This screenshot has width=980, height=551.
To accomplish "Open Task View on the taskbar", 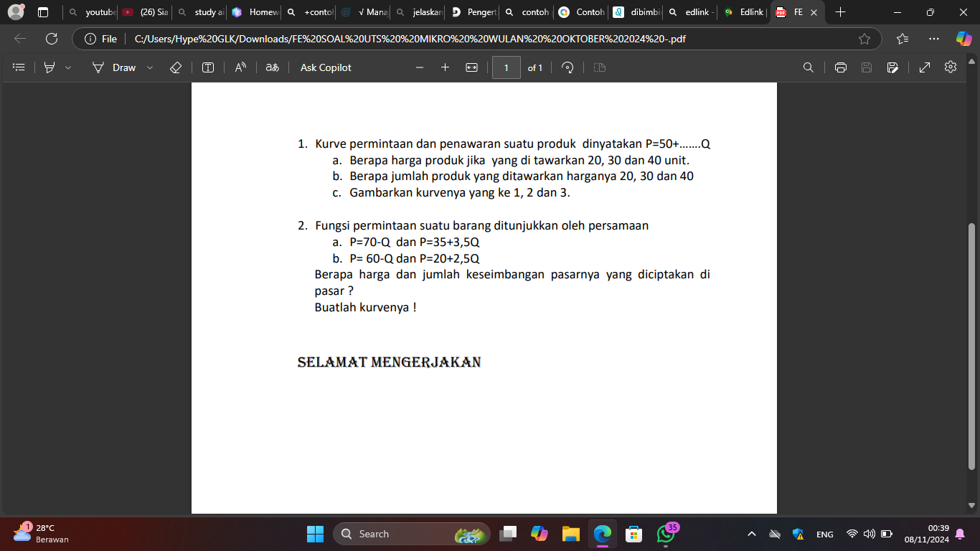I will (x=509, y=534).
